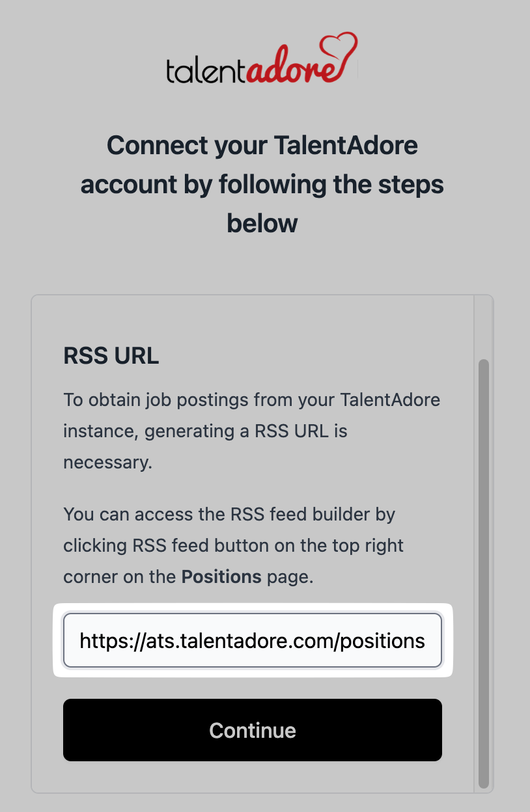Viewport: 530px width, 812px height.
Task: Click the "clicking RSS feed button" text line
Action: [x=233, y=545]
